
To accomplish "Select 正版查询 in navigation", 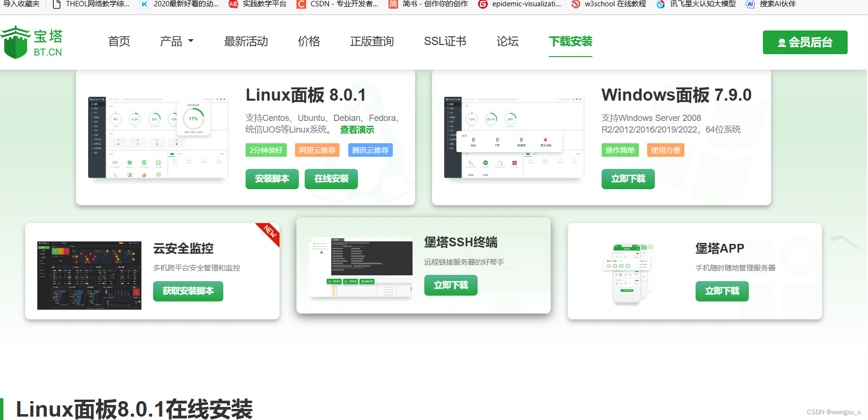I will [x=372, y=42].
